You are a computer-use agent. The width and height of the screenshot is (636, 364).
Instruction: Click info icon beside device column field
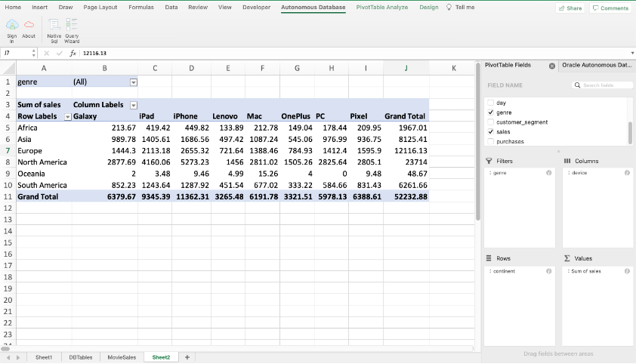(x=627, y=173)
